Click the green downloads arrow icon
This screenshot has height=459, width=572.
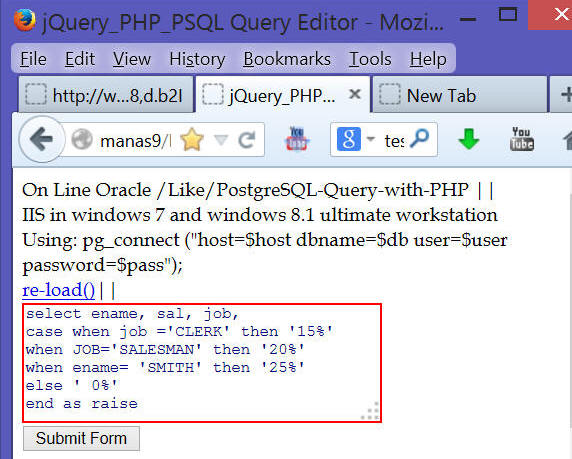point(469,139)
